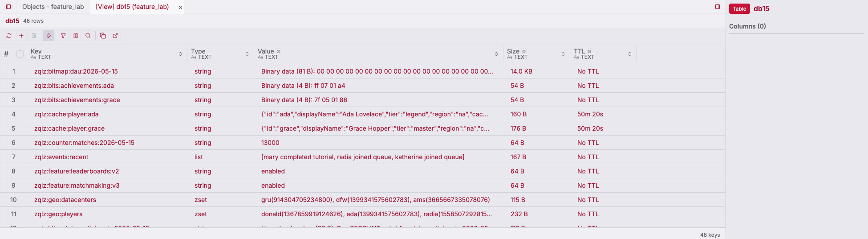Refresh the db15 table data
The image size is (868, 239).
click(x=9, y=36)
